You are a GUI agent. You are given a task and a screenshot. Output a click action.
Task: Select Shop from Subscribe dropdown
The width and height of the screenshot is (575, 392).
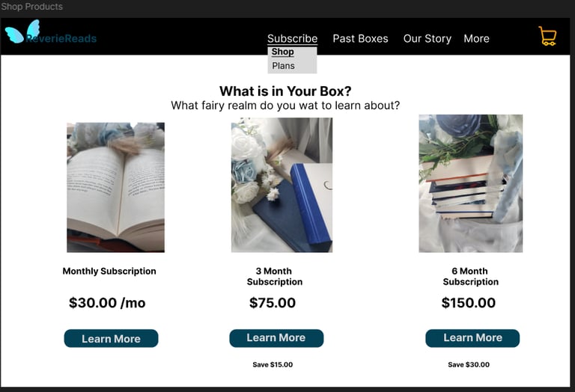coord(282,52)
